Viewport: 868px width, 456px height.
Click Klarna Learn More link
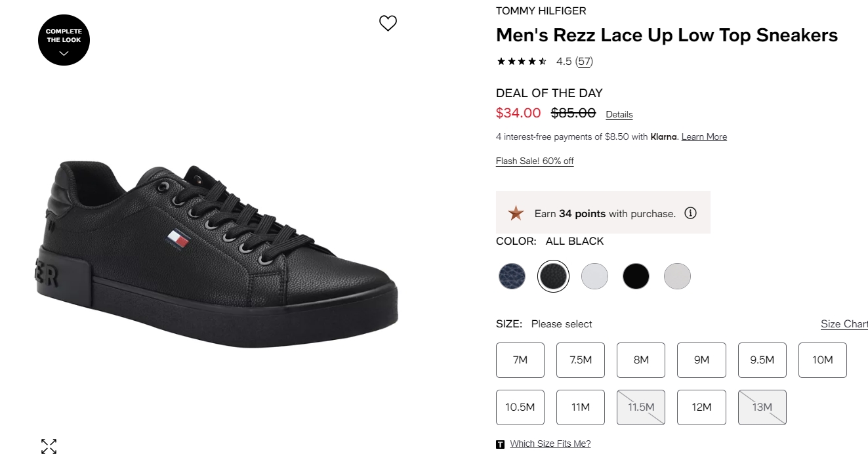click(x=704, y=137)
